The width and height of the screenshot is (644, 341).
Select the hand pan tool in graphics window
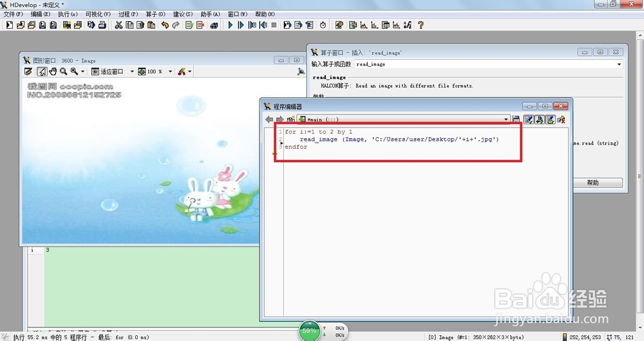pos(53,71)
